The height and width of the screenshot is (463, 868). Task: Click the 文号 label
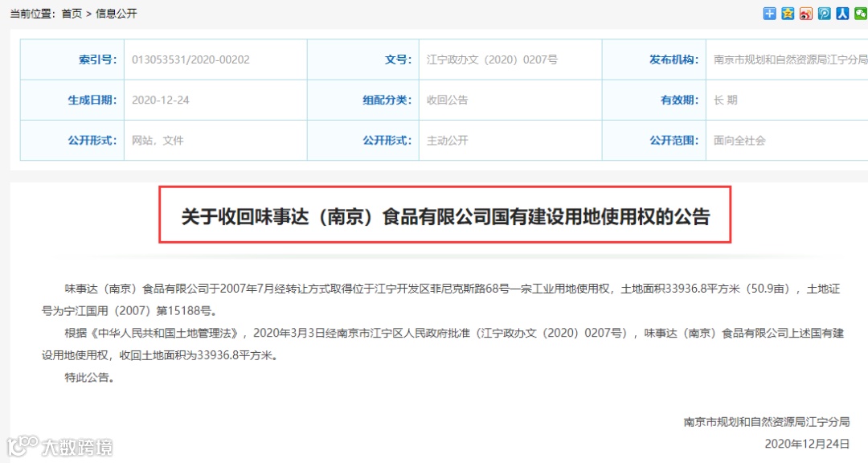(398, 59)
